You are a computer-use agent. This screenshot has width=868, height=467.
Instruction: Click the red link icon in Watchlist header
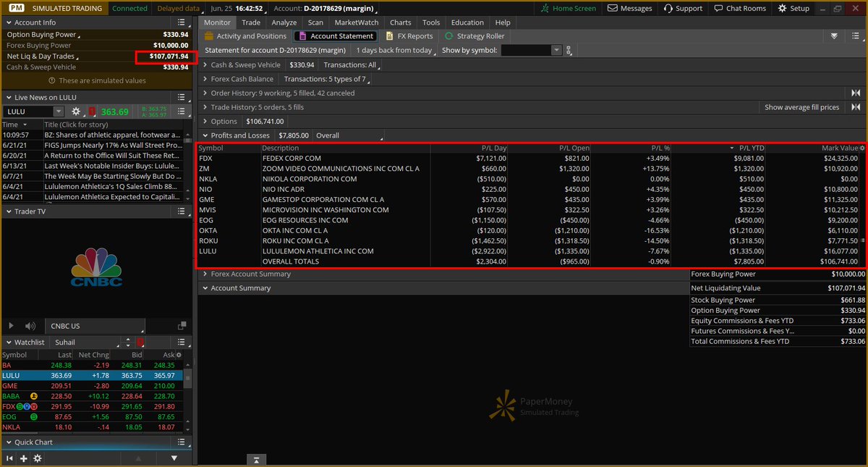(x=140, y=342)
